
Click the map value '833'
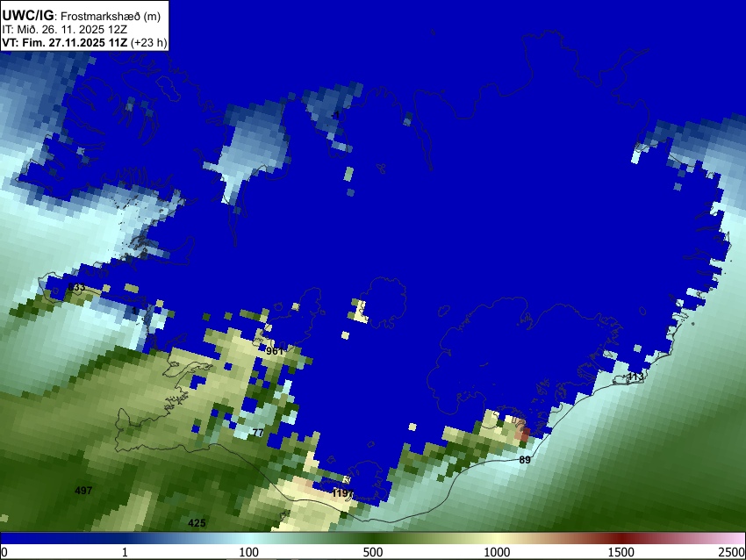click(x=76, y=287)
